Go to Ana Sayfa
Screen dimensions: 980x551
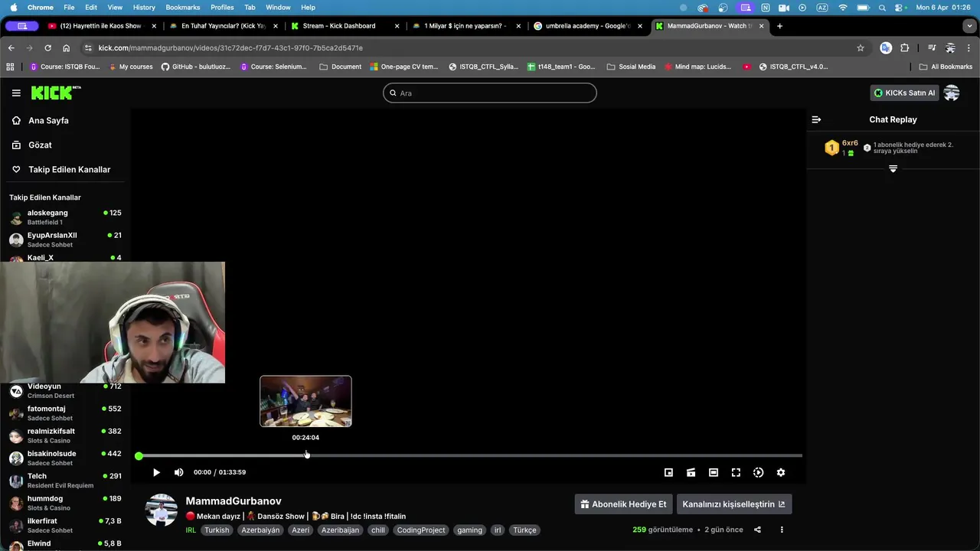[48, 120]
